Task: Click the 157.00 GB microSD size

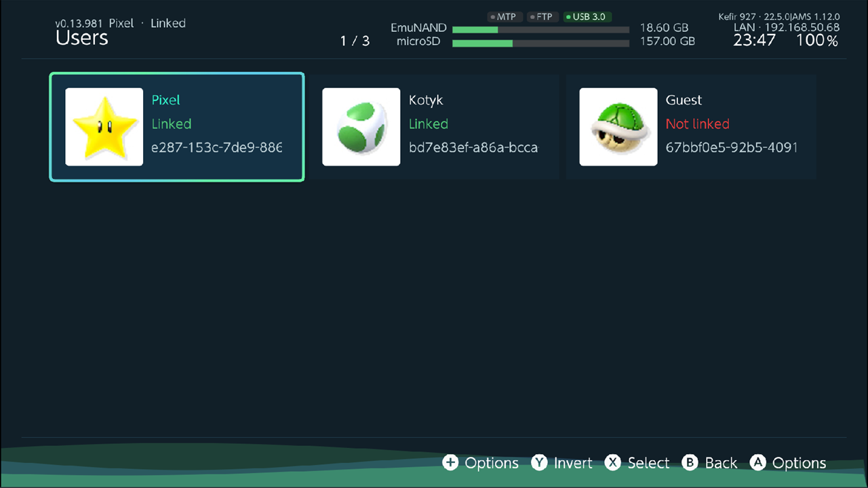Action: tap(668, 41)
